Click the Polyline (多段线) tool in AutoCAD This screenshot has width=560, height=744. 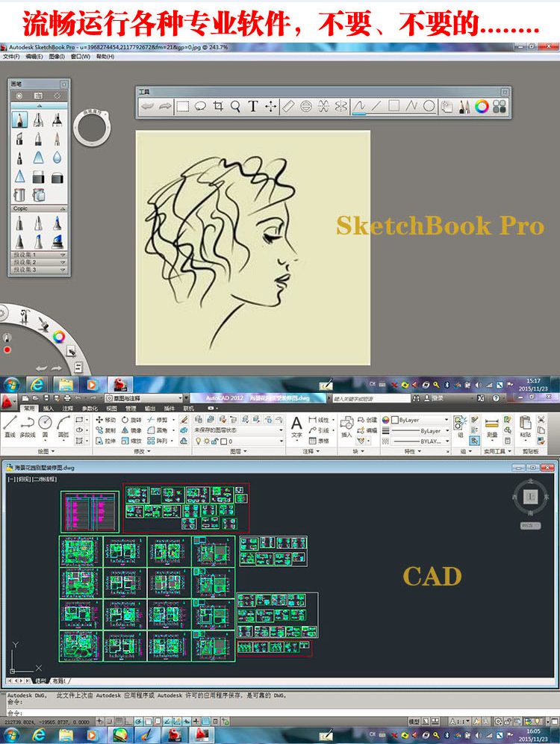pyautogui.click(x=27, y=426)
